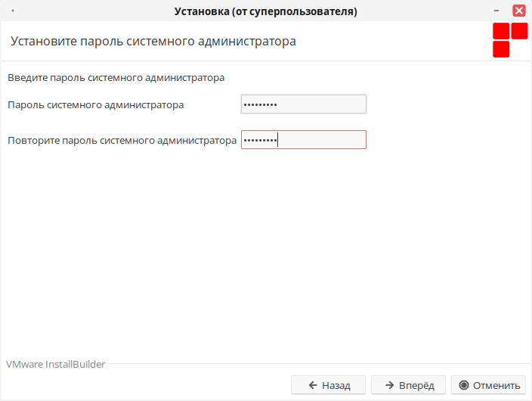Focus the repeat password field outlined in red

[304, 140]
